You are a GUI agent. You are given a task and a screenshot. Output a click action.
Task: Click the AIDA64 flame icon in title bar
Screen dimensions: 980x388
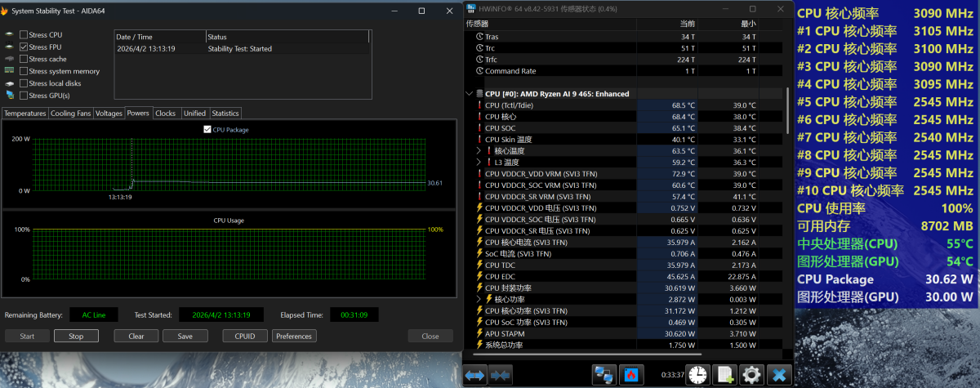[6, 11]
